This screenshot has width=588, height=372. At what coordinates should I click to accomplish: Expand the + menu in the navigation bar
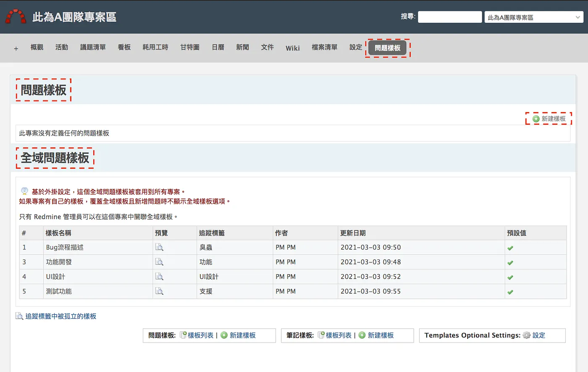[16, 49]
